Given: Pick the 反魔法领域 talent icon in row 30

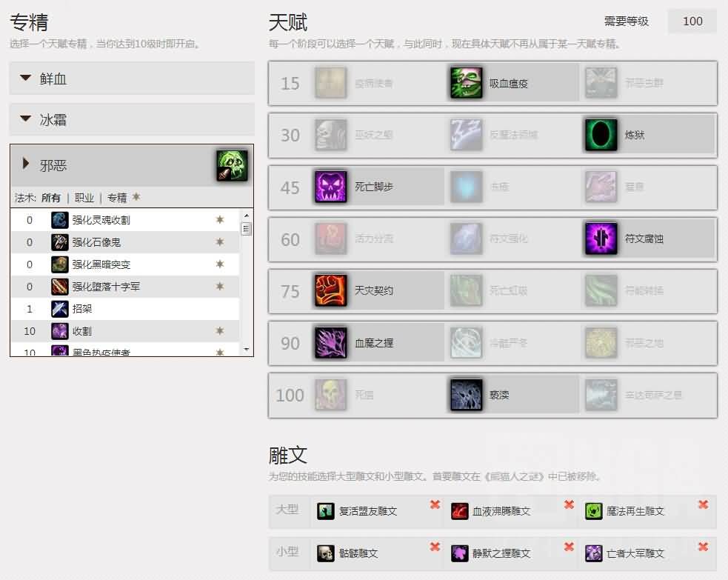Looking at the screenshot, I should [x=466, y=135].
